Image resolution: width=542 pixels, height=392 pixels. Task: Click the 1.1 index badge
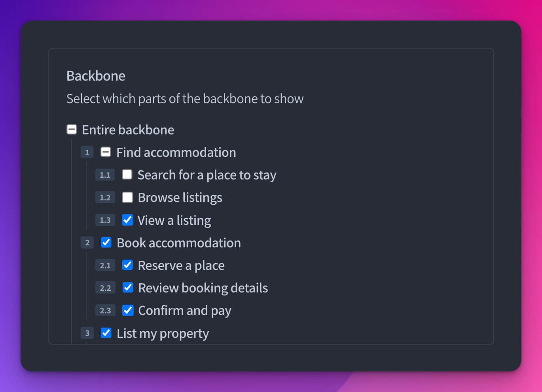click(x=105, y=175)
